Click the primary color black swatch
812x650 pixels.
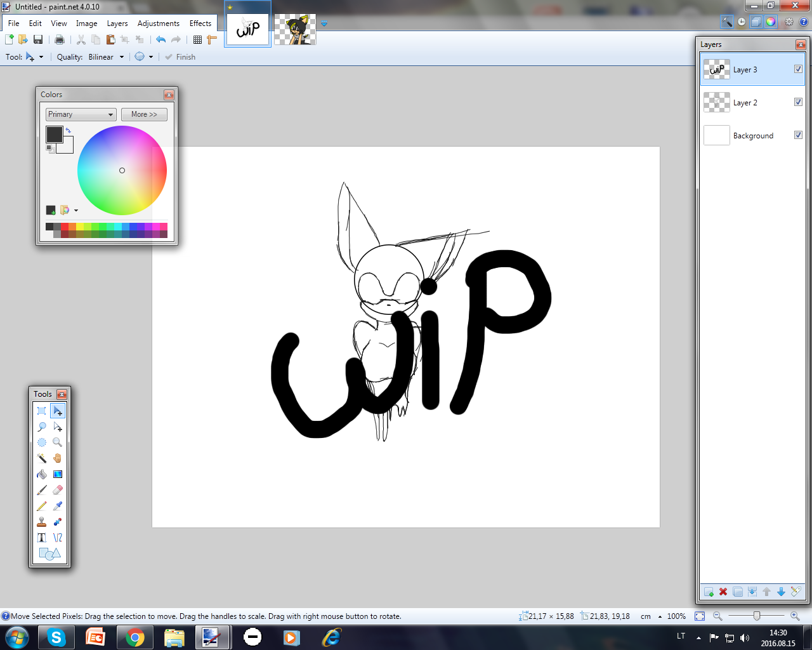coord(55,134)
